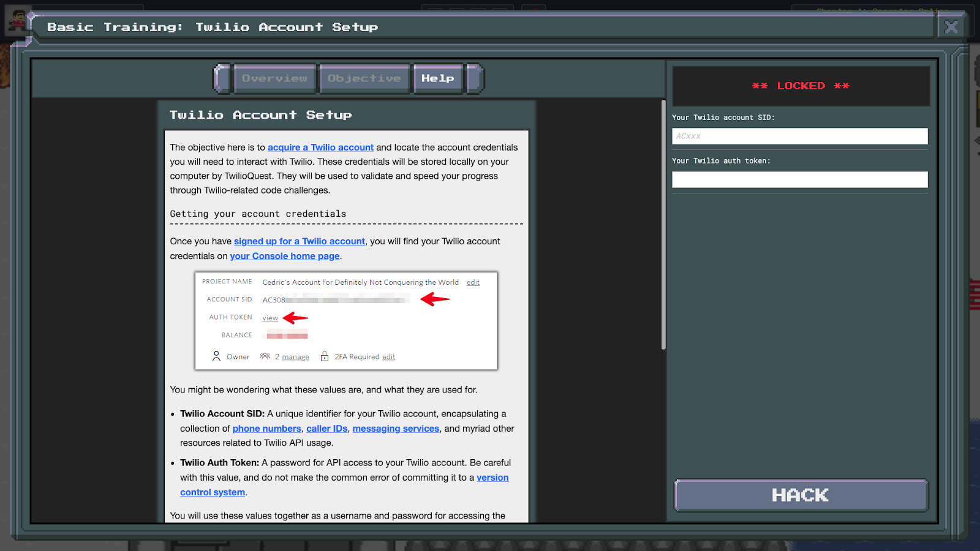This screenshot has height=551, width=980.
Task: Click 'Getting your account credentials' subheading
Action: 258,214
